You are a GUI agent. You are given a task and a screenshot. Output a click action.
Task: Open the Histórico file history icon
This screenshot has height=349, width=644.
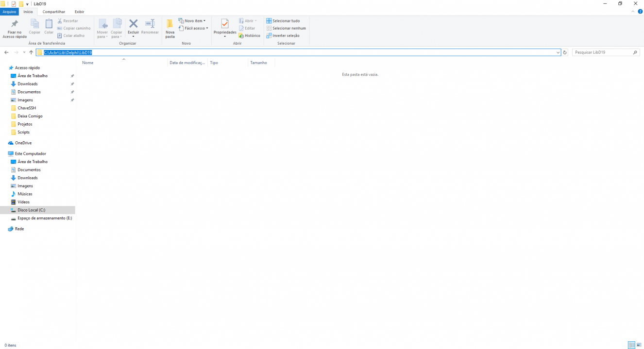241,35
